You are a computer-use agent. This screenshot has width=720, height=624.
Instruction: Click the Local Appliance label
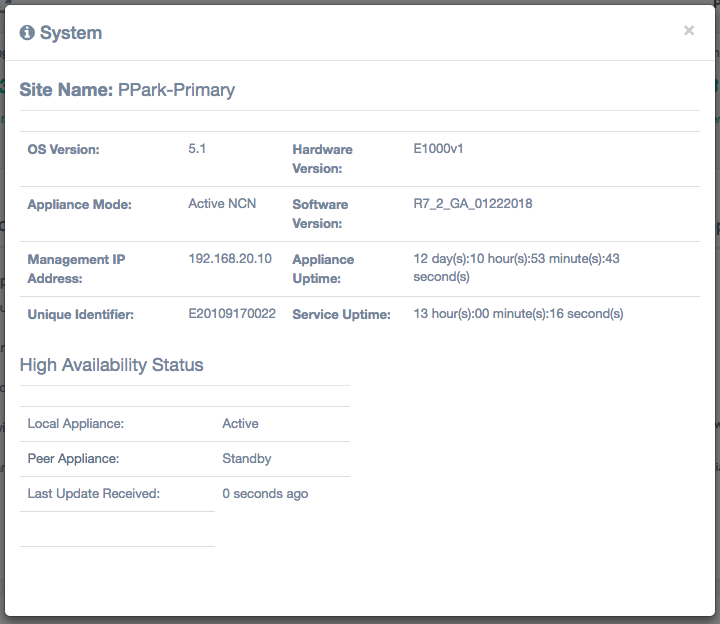coord(76,424)
